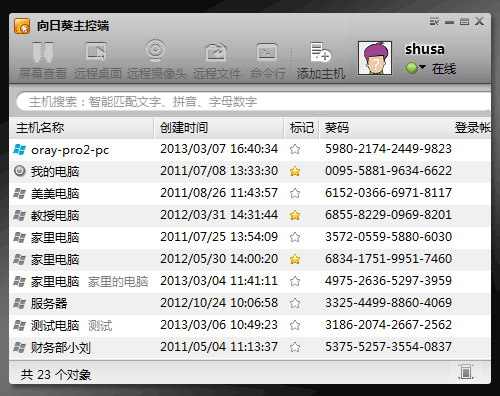Open command line (命令行) tool

[x=268, y=60]
